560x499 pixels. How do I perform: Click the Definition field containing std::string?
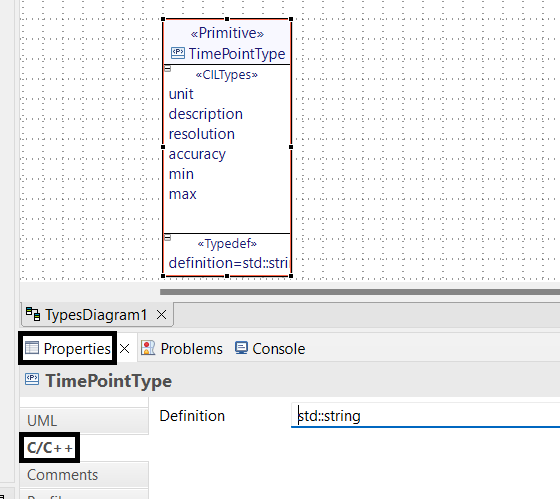pos(426,416)
